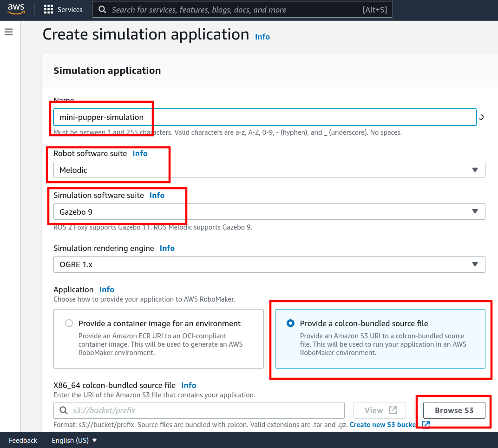Click the 'Simulation application' section heading

(107, 71)
